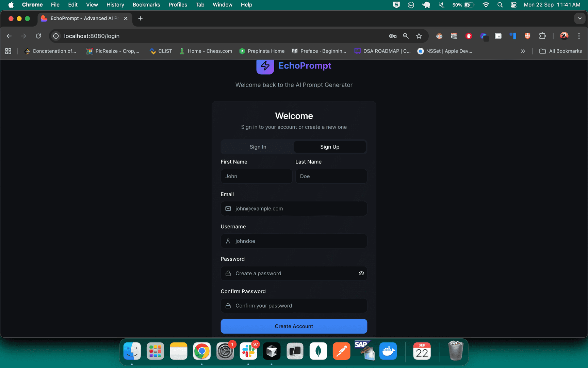Bookmark this page with star icon
The image size is (588, 368).
coord(419,36)
